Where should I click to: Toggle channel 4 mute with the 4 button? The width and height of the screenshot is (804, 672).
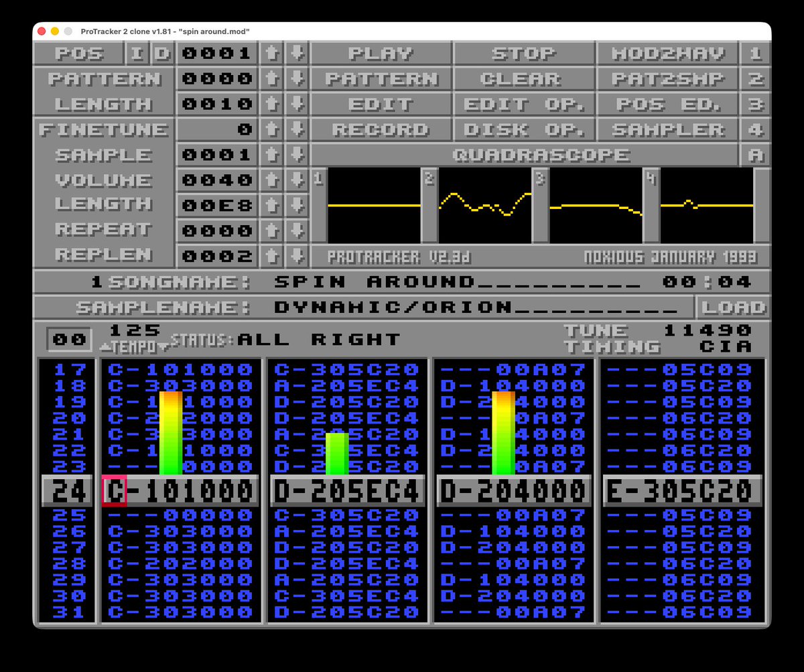(756, 129)
